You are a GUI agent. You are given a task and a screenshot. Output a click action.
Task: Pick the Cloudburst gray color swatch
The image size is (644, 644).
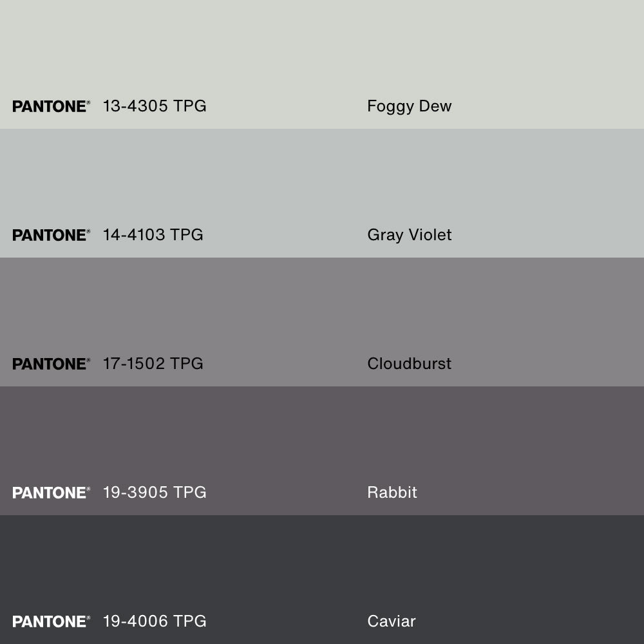tap(322, 309)
